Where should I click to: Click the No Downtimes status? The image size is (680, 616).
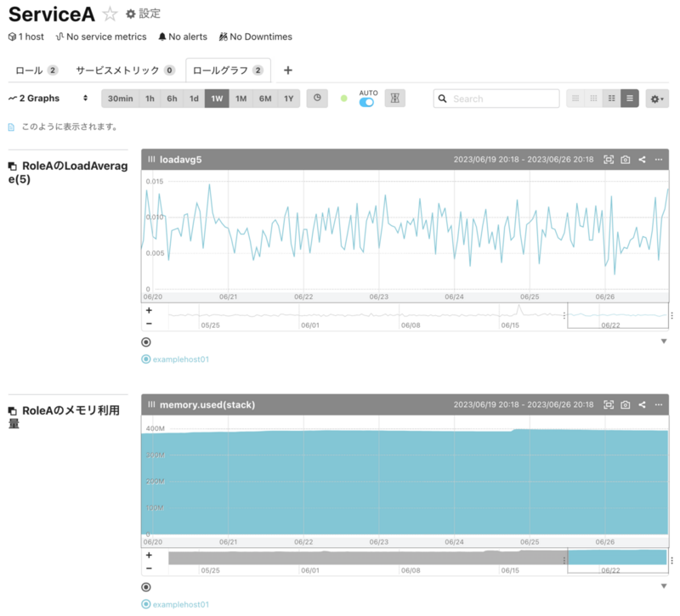[256, 37]
